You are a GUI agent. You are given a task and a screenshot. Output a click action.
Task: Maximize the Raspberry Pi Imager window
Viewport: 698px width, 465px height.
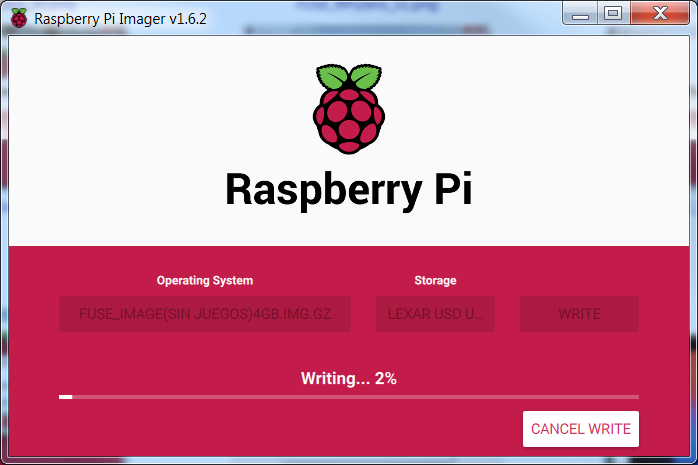click(x=613, y=14)
